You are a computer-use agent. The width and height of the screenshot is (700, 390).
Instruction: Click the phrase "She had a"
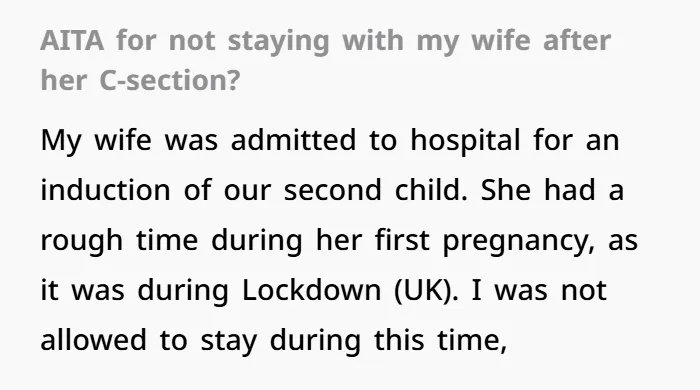pyautogui.click(x=552, y=190)
